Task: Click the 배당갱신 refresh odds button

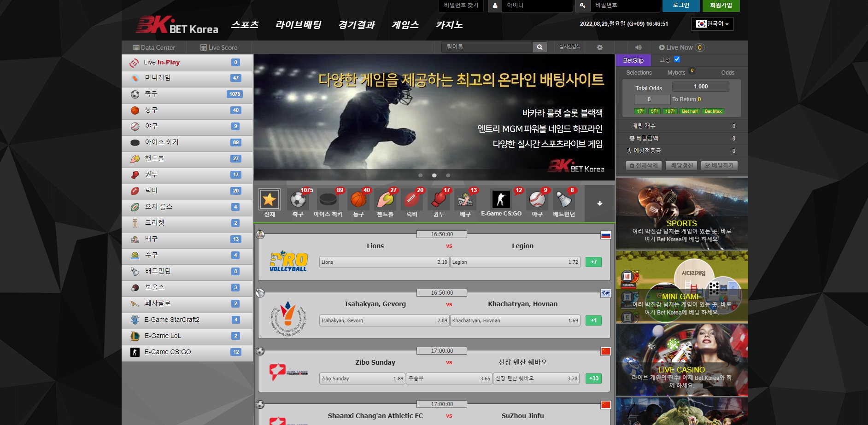Action: point(682,166)
